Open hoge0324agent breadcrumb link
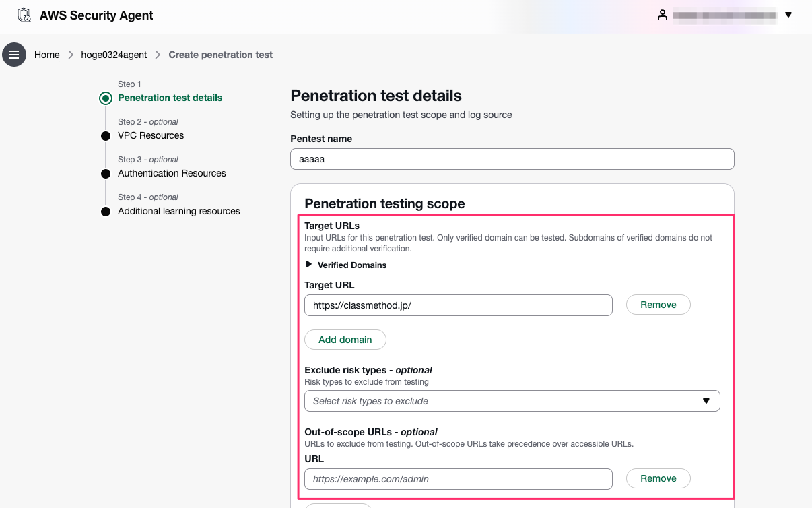Screen dimensions: 812x508 (114, 55)
